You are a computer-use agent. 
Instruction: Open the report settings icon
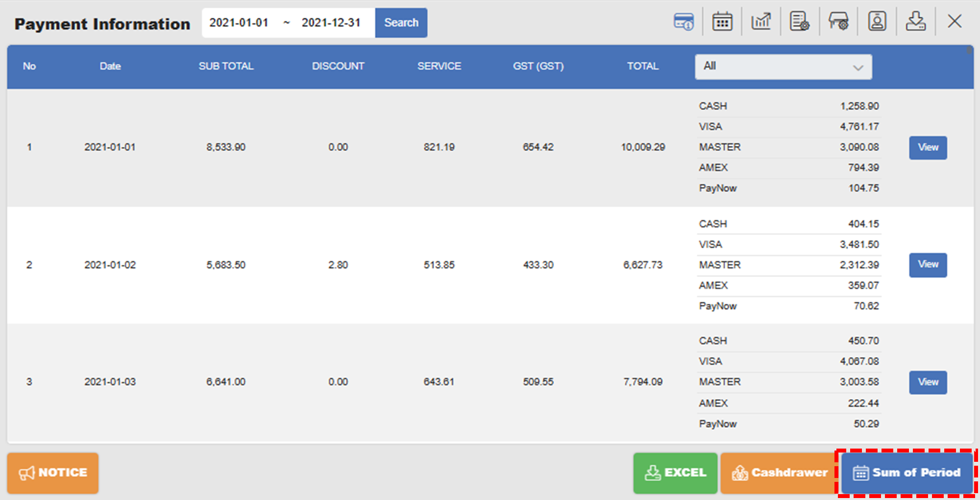click(x=800, y=22)
